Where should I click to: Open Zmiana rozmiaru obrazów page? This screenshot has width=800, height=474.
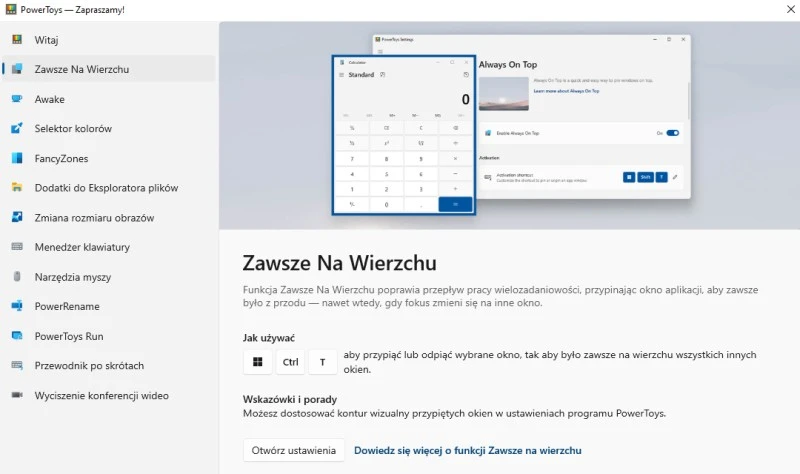109,217
